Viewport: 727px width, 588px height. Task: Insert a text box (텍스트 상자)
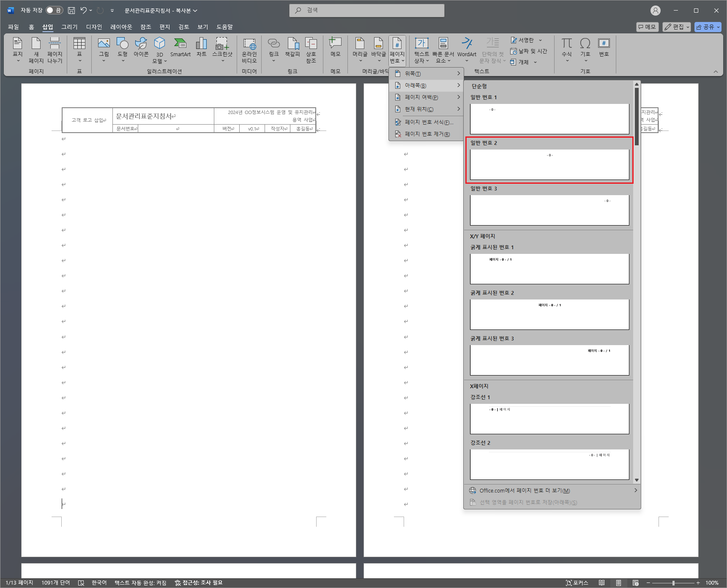421,50
